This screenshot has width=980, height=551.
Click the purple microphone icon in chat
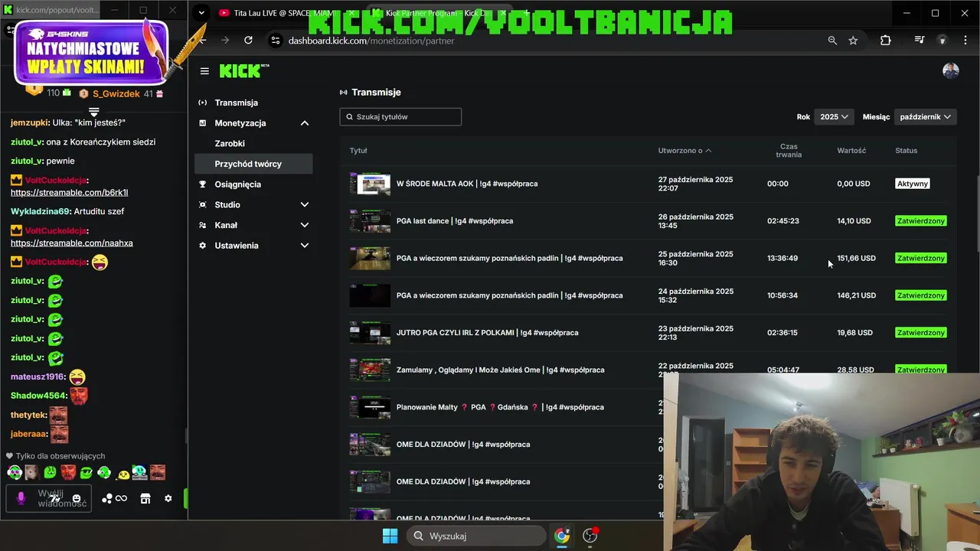coord(21,498)
